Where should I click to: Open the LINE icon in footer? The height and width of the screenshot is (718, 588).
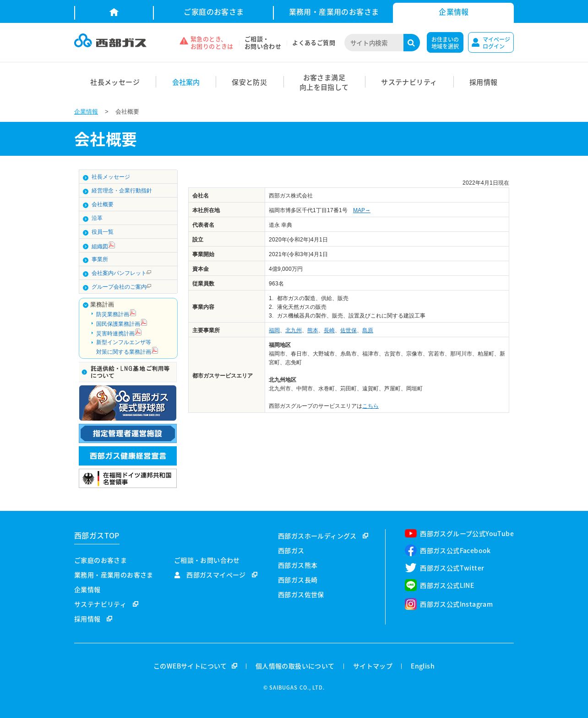coord(411,585)
